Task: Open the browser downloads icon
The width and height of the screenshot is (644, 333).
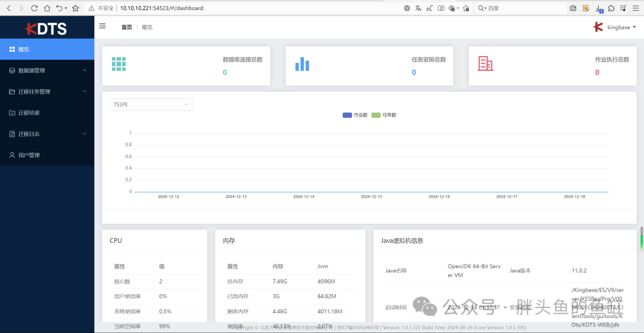Action: point(599,8)
